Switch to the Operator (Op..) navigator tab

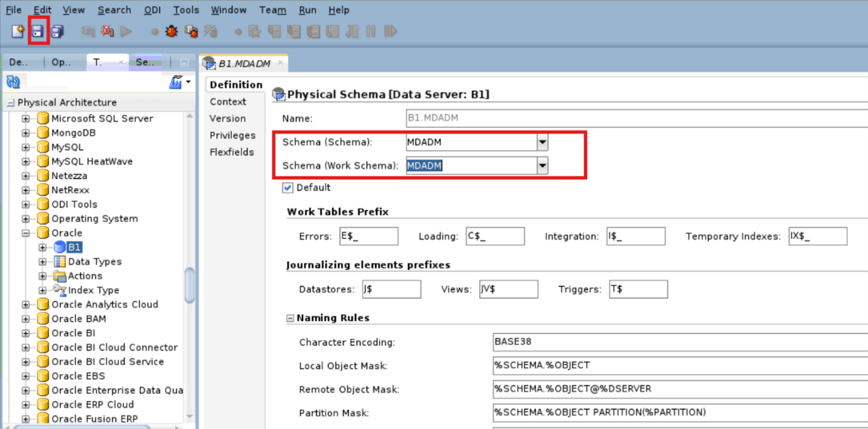coord(61,63)
